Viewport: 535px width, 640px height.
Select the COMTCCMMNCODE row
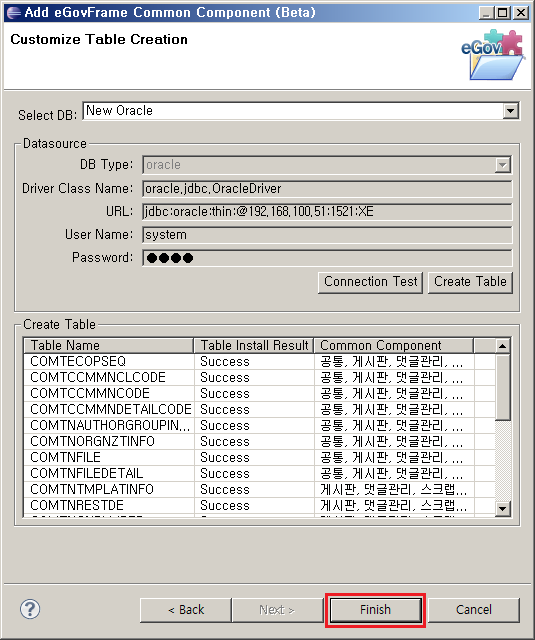[x=260, y=393]
